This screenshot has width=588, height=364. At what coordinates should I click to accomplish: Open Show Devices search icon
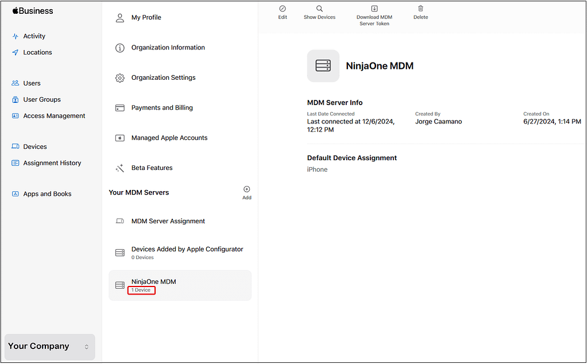pos(319,12)
